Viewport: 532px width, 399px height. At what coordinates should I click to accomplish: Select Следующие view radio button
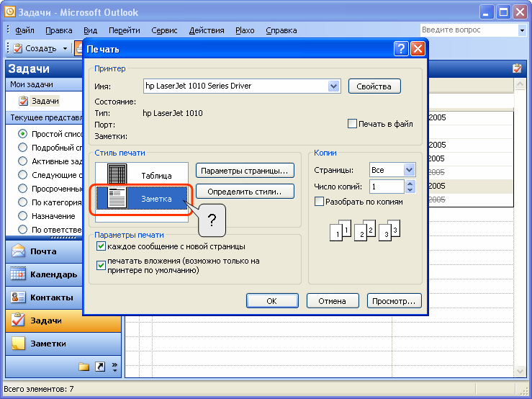23,175
